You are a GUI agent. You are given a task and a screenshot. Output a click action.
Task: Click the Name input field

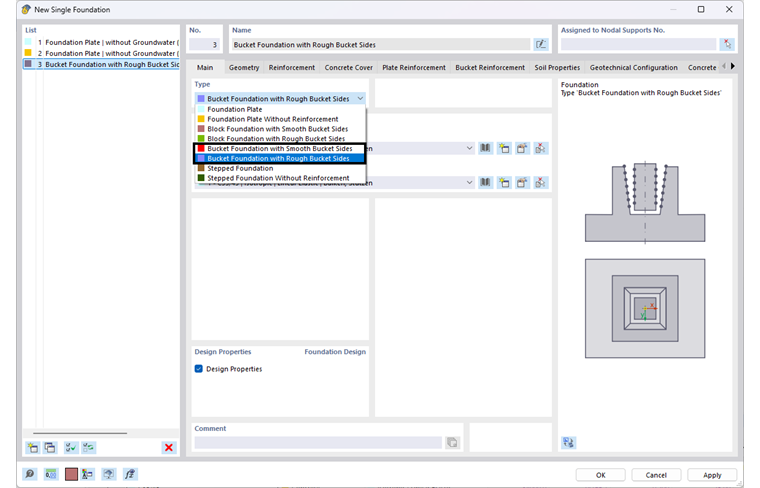pos(381,45)
